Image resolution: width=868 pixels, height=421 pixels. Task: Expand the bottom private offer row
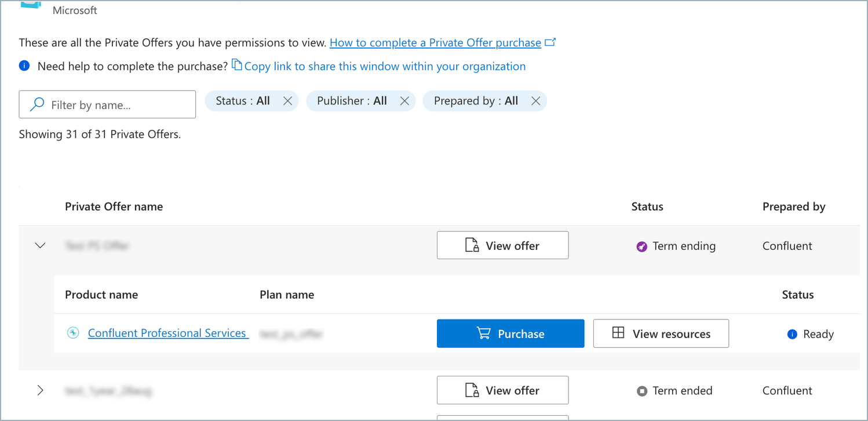click(40, 390)
